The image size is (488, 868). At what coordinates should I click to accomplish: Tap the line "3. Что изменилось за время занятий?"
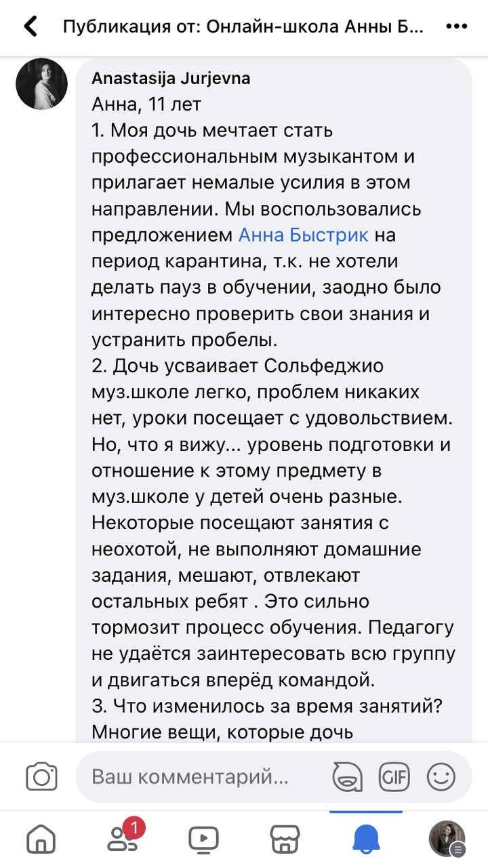266,706
